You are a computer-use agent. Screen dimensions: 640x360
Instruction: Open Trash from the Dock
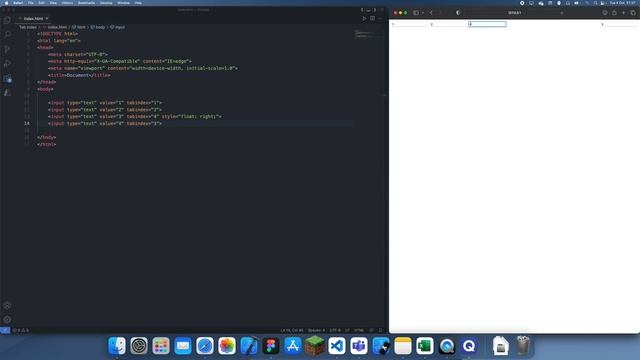[x=523, y=346]
